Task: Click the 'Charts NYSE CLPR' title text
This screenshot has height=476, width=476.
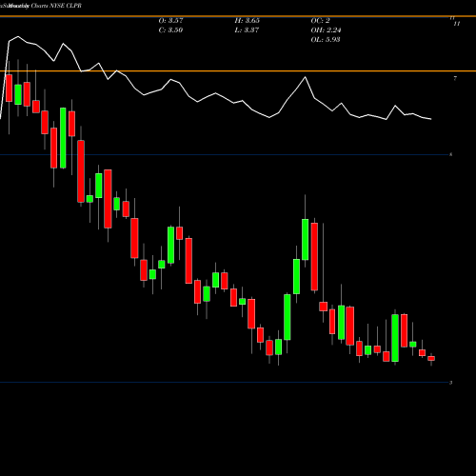Action: pos(56,6)
